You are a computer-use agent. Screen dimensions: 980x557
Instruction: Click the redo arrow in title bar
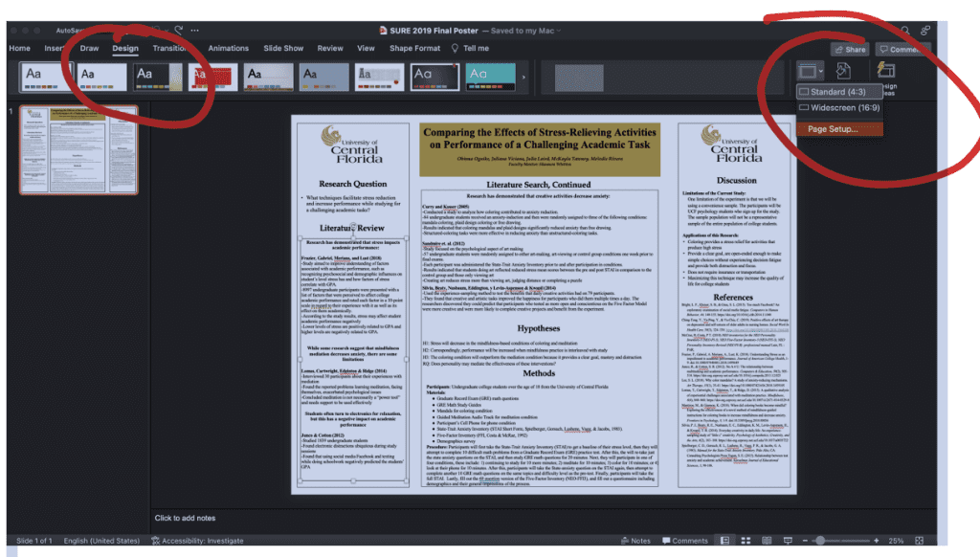179,30
